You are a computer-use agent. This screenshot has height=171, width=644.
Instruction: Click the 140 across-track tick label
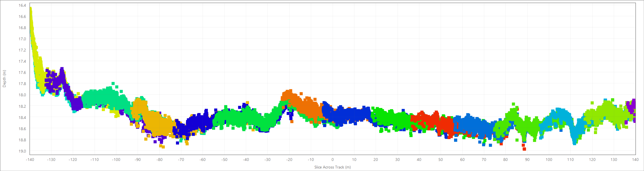click(x=635, y=160)
